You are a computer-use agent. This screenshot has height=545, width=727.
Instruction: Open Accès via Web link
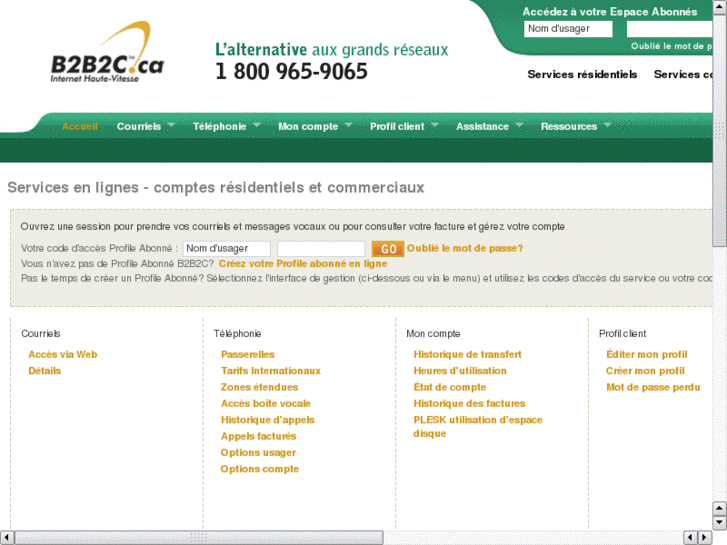[63, 354]
